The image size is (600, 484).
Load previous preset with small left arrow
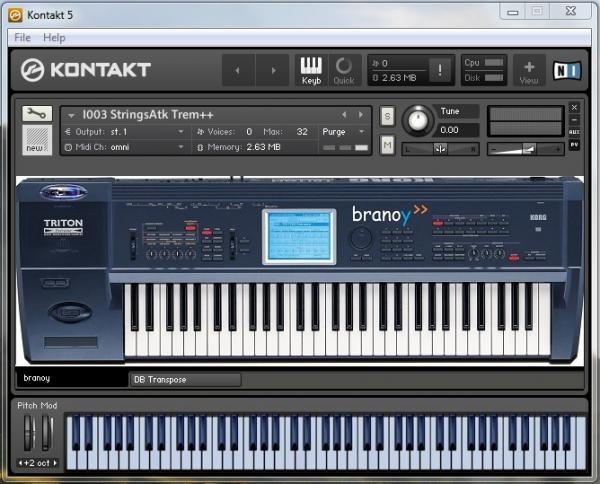pos(344,115)
